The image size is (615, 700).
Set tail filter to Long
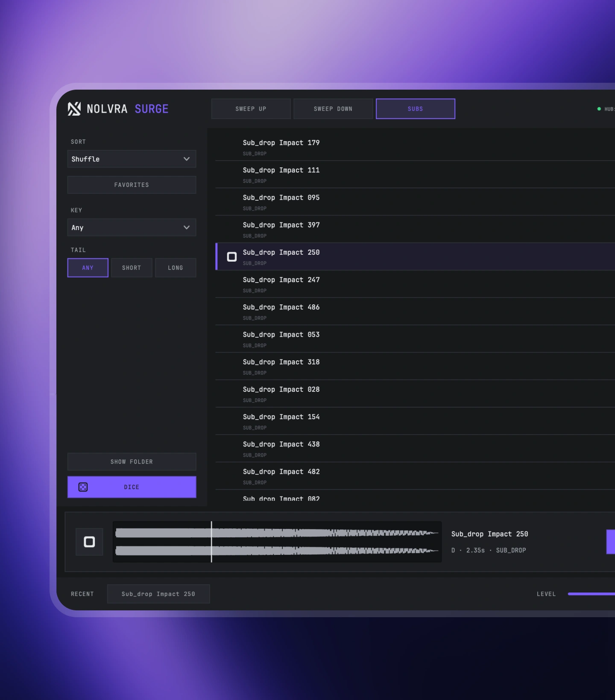point(176,268)
